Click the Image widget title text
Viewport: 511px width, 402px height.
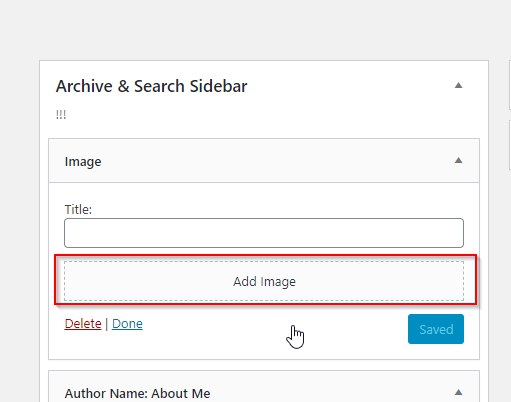click(x=83, y=162)
